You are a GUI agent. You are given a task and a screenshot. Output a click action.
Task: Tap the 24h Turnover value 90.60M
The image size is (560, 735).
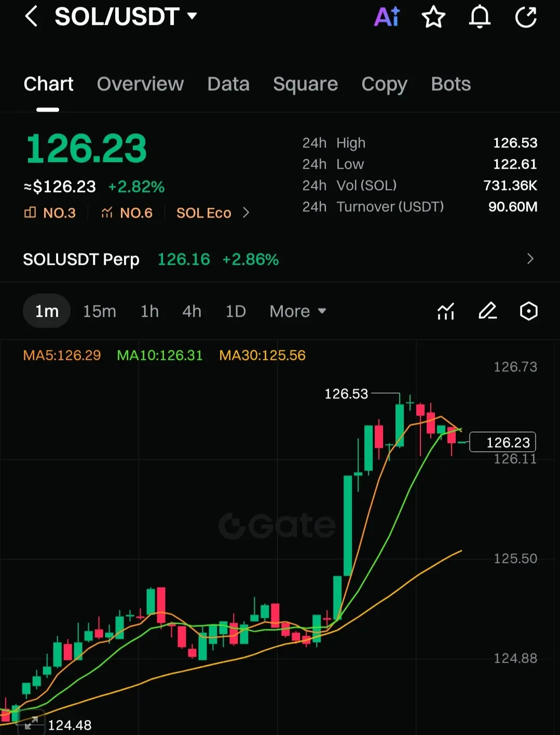[513, 207]
